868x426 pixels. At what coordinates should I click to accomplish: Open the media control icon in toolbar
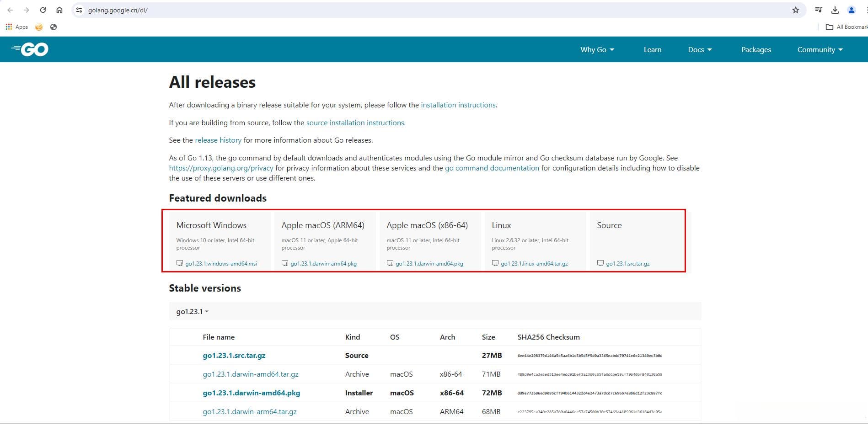(819, 10)
